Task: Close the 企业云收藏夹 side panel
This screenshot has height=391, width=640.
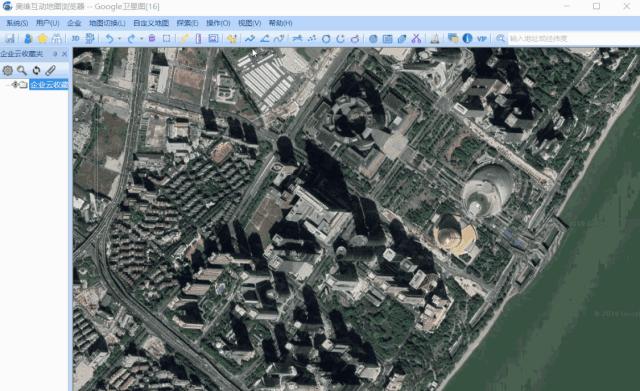Action: [x=64, y=53]
